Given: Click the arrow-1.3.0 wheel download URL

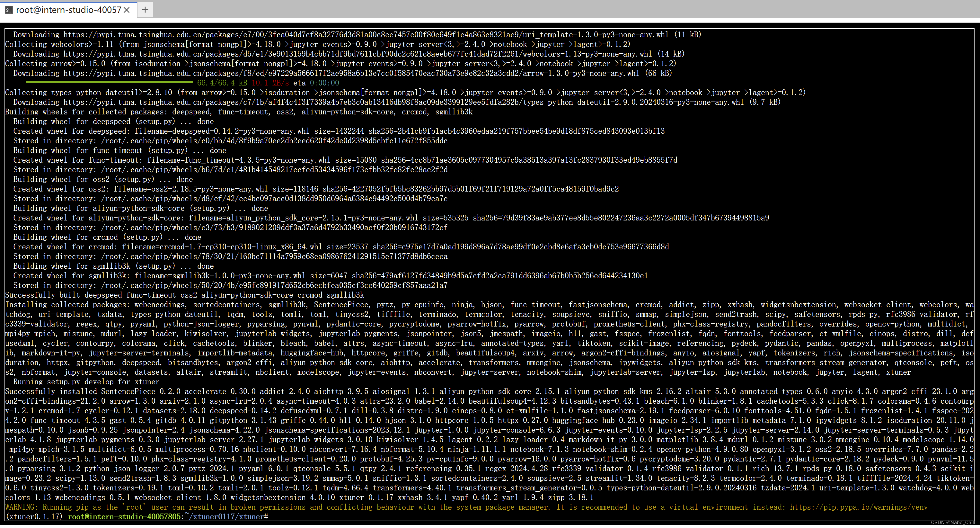Looking at the screenshot, I should (351, 73).
